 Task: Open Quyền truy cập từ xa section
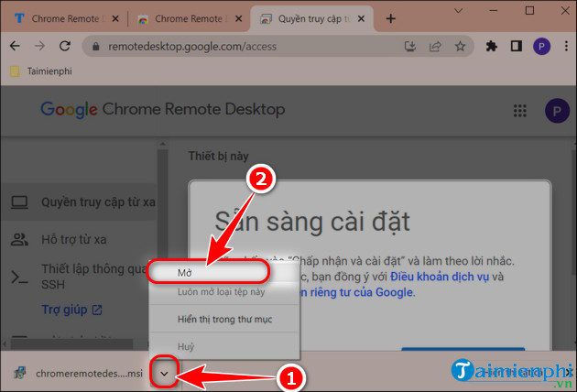[79, 202]
